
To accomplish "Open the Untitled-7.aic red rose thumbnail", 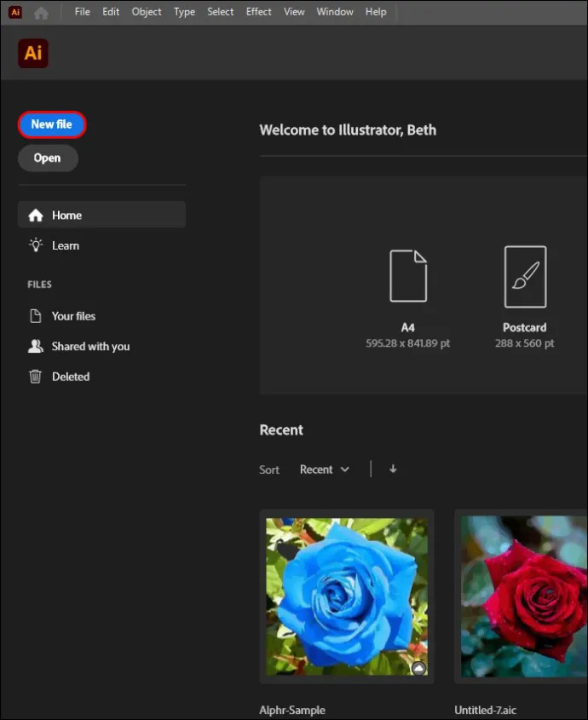I will [524, 596].
